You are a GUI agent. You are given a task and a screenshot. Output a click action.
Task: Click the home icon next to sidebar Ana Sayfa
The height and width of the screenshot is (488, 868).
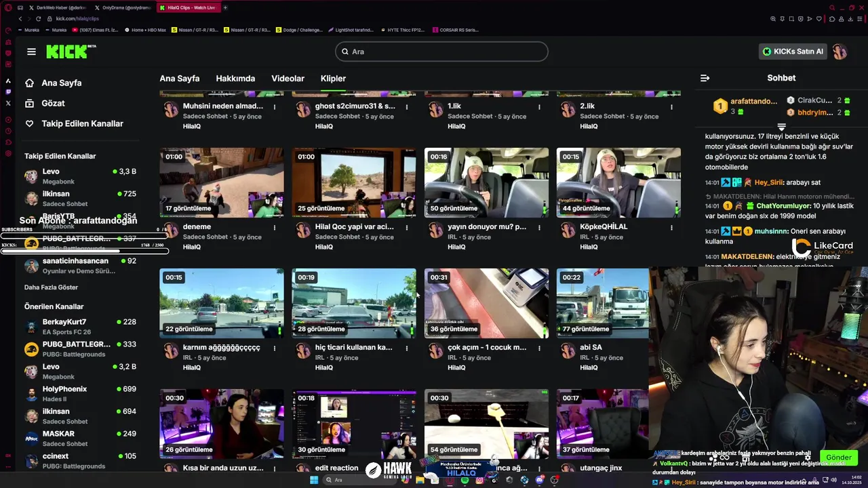[29, 83]
